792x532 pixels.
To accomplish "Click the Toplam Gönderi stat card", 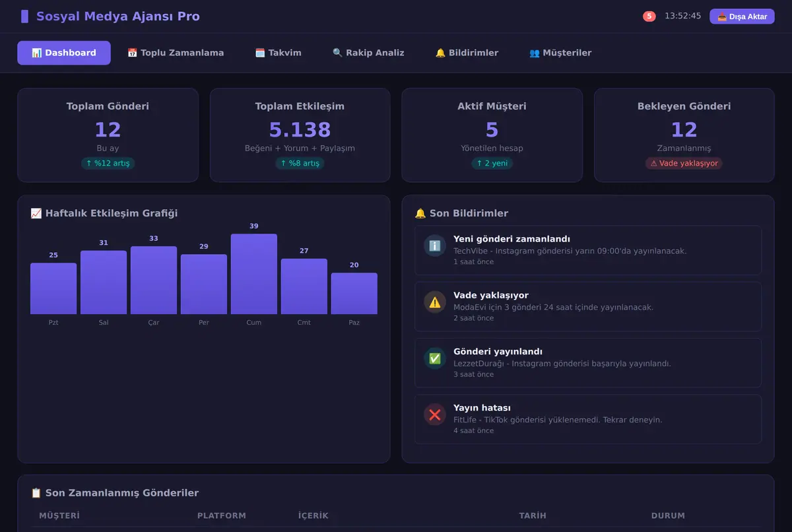I will 108,135.
